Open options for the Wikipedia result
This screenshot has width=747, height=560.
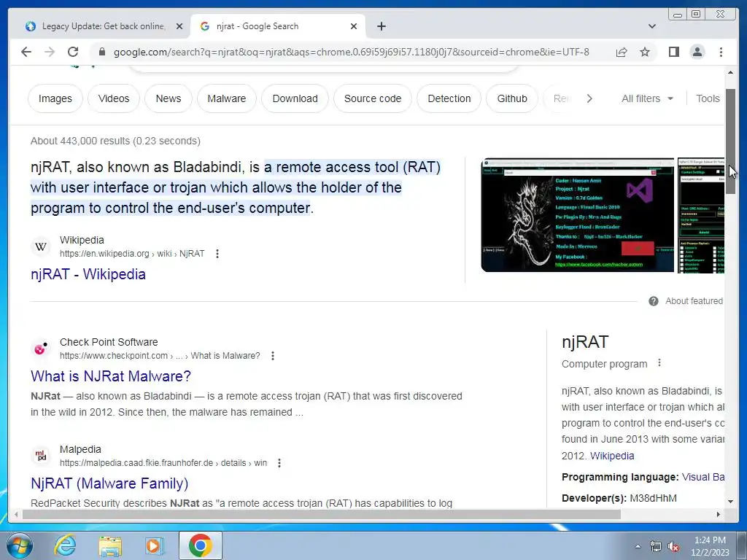click(x=217, y=254)
